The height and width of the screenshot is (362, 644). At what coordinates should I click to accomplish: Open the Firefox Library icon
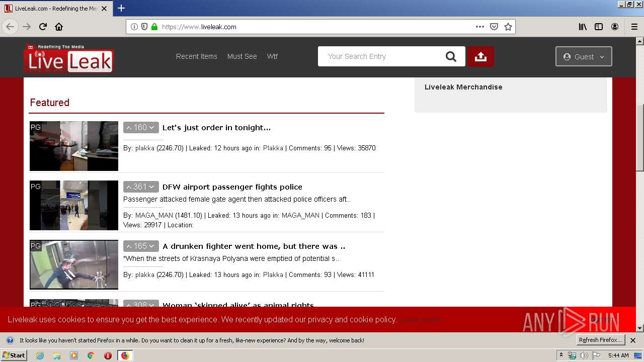[x=583, y=27]
